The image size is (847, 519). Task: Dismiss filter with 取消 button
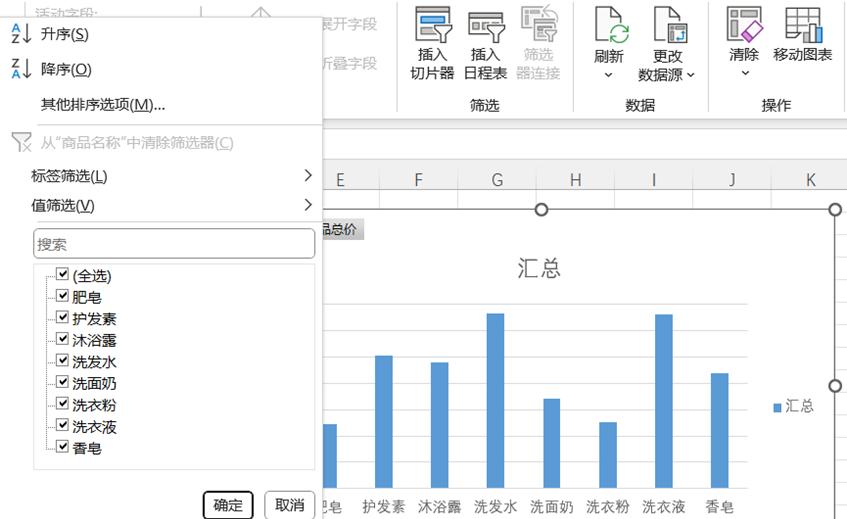(290, 505)
